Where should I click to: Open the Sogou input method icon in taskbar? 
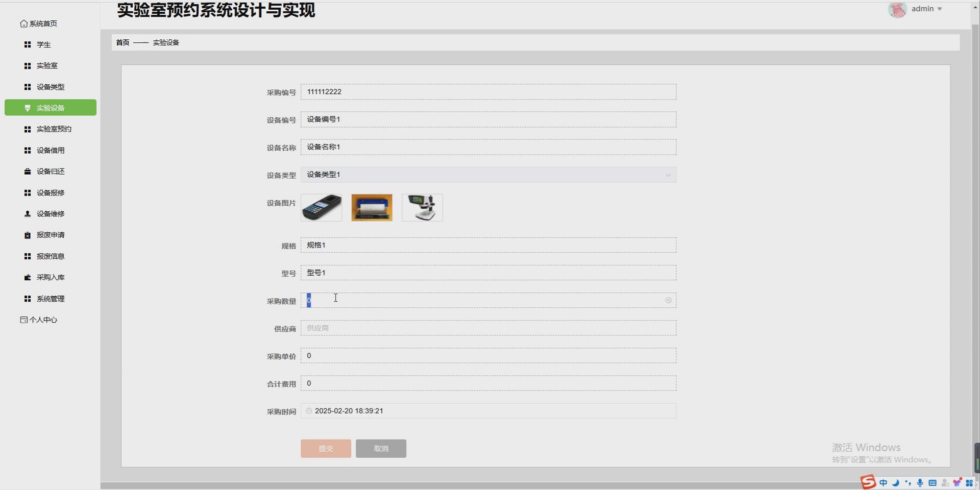click(868, 482)
